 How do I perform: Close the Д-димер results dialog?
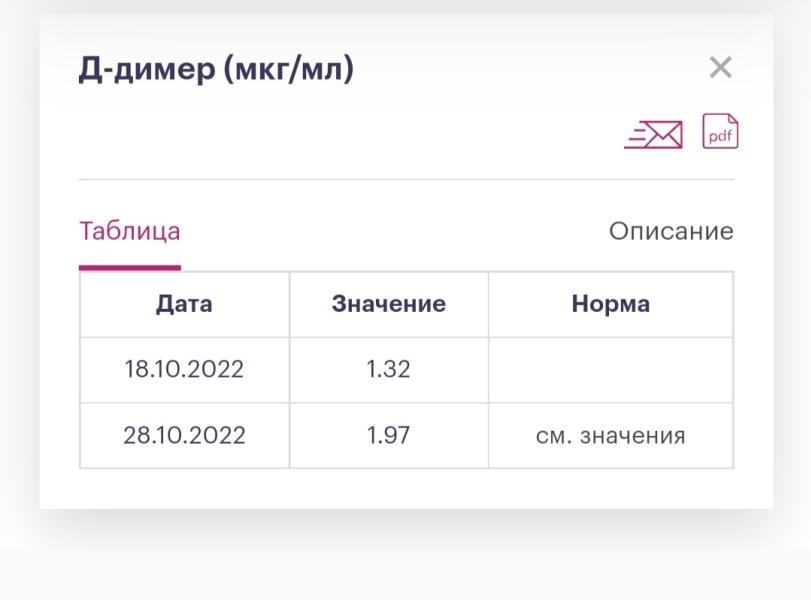[720, 67]
